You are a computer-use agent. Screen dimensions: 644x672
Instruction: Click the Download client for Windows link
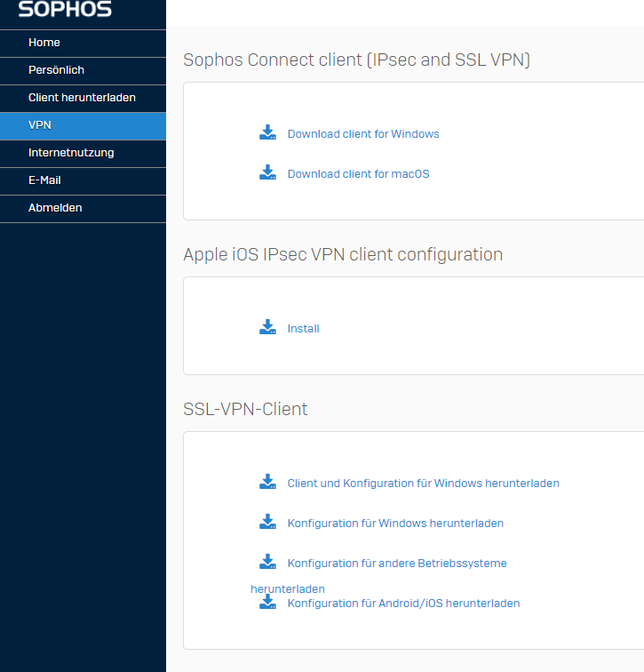pos(363,134)
